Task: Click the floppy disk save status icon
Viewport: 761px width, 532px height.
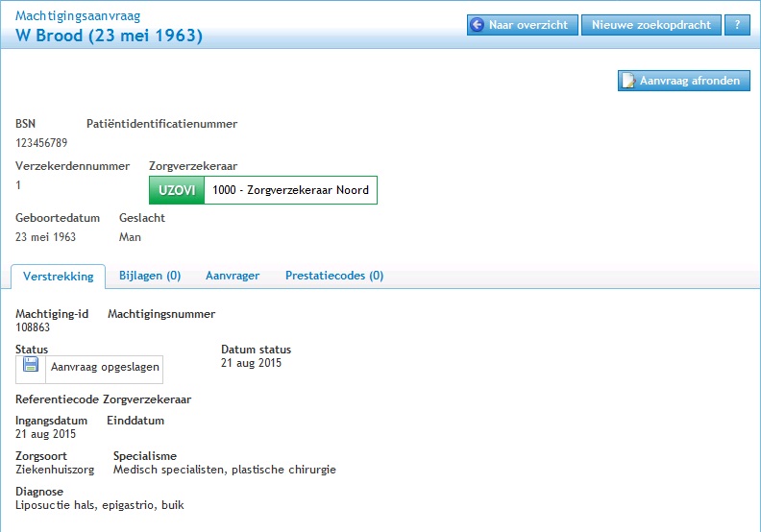Action: coord(31,365)
